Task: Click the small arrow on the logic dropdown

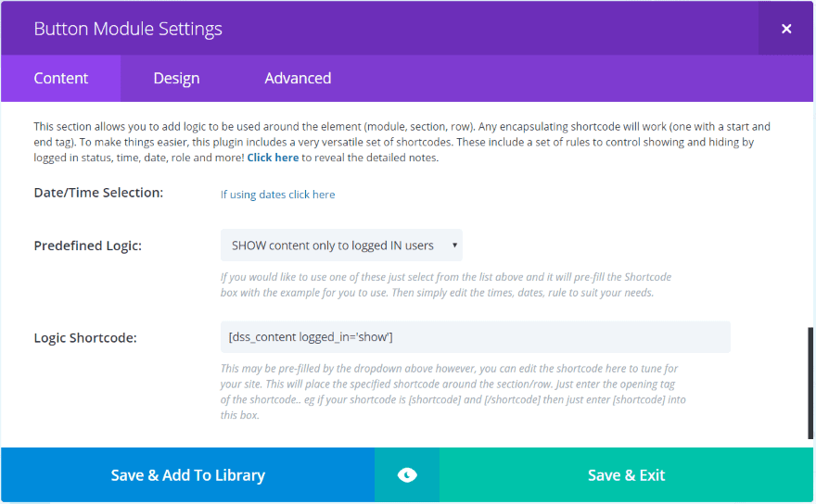Action: pyautogui.click(x=454, y=246)
